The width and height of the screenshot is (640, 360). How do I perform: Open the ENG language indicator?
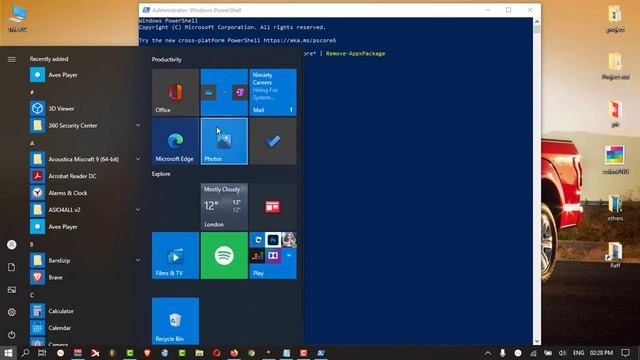[578, 353]
